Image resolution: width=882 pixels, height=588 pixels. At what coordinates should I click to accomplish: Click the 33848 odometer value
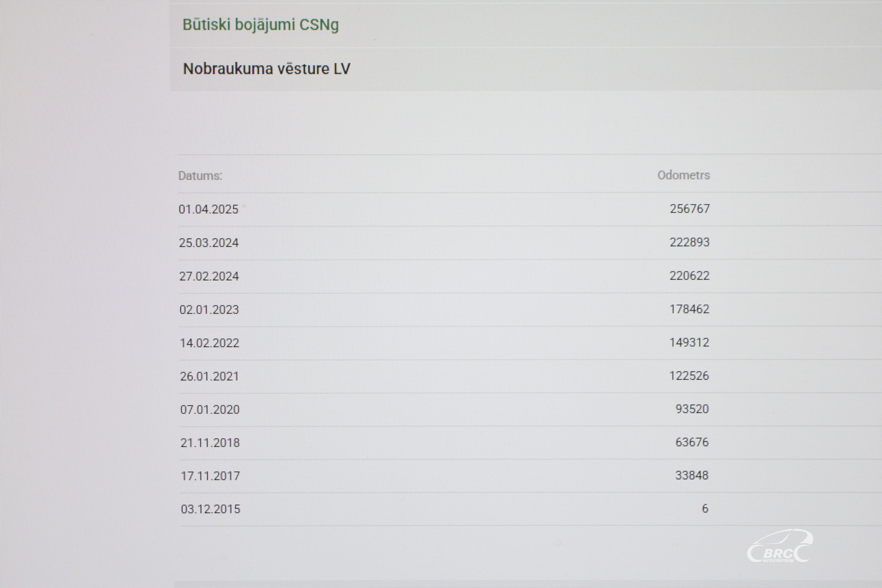tap(692, 475)
